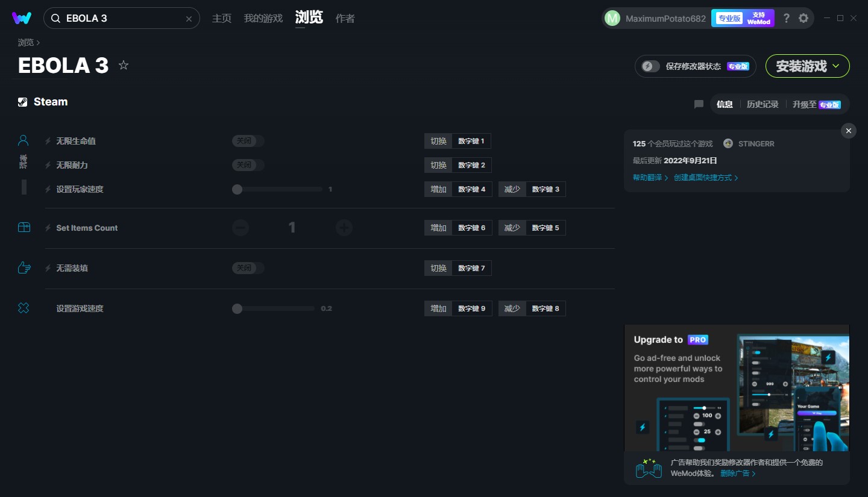Open the 主页 tab
Screen dimensions: 868x497
point(222,19)
